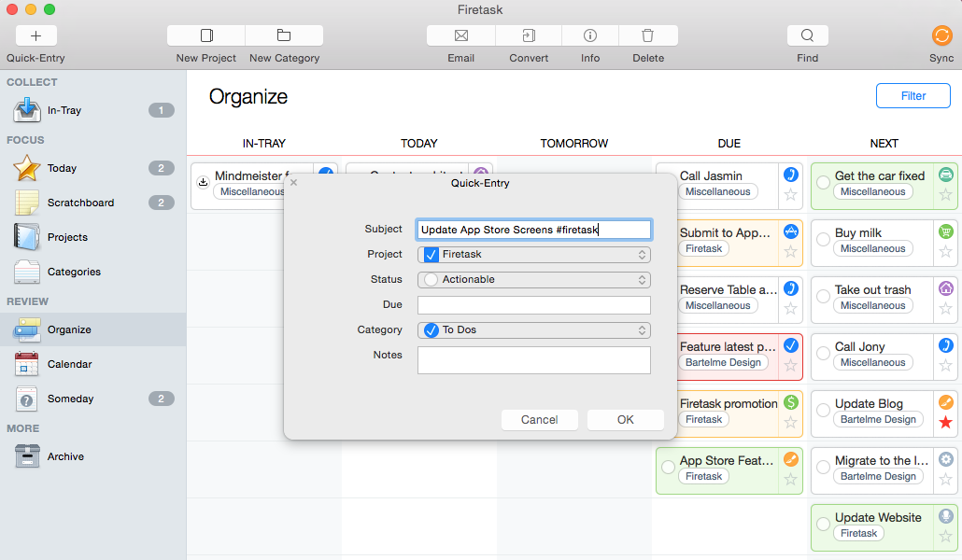Viewport: 962px width, 560px height.
Task: Click the Mindmeister in-tray download icon
Action: (203, 182)
